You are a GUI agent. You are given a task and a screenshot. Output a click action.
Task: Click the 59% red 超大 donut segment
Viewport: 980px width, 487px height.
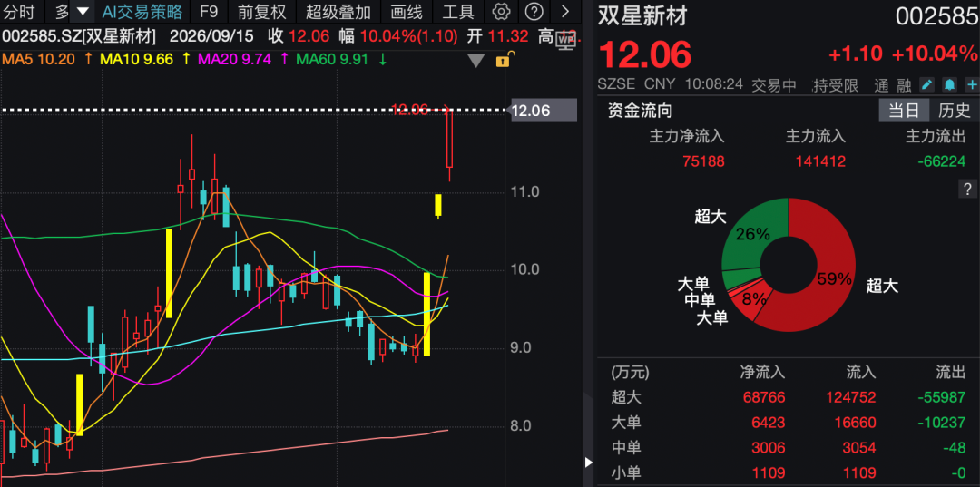coord(837,279)
